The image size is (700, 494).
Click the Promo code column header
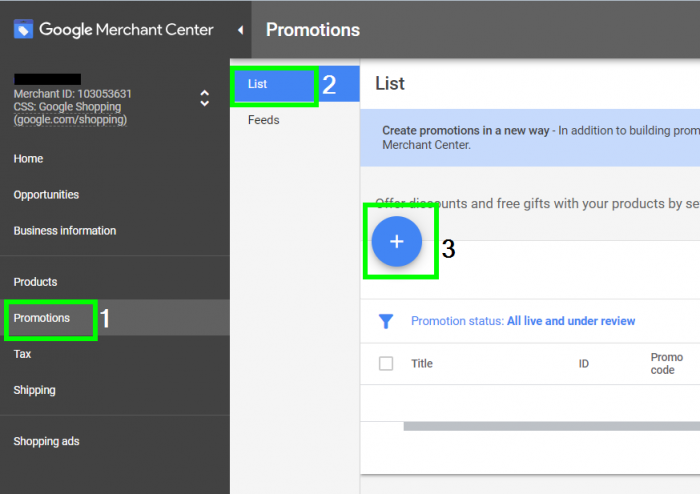coord(667,364)
